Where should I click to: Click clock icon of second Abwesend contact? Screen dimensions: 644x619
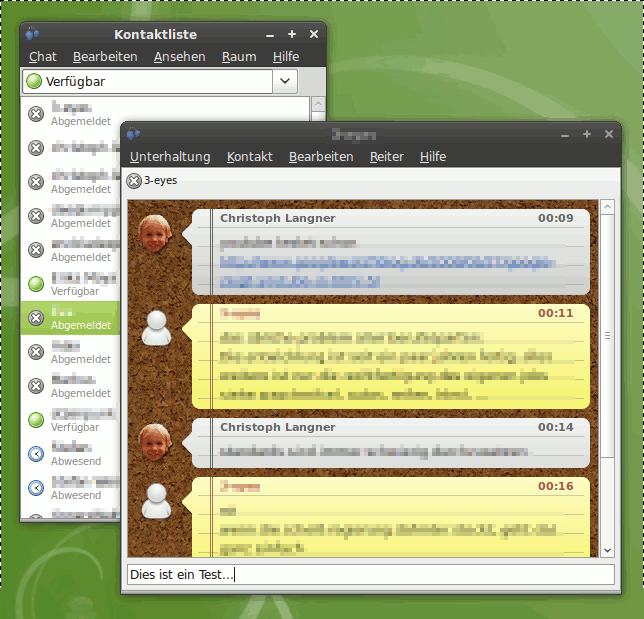[x=36, y=488]
